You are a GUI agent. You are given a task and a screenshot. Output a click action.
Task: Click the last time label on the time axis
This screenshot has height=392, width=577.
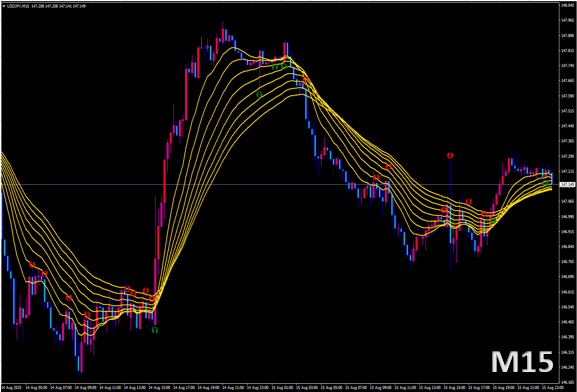tap(551, 388)
